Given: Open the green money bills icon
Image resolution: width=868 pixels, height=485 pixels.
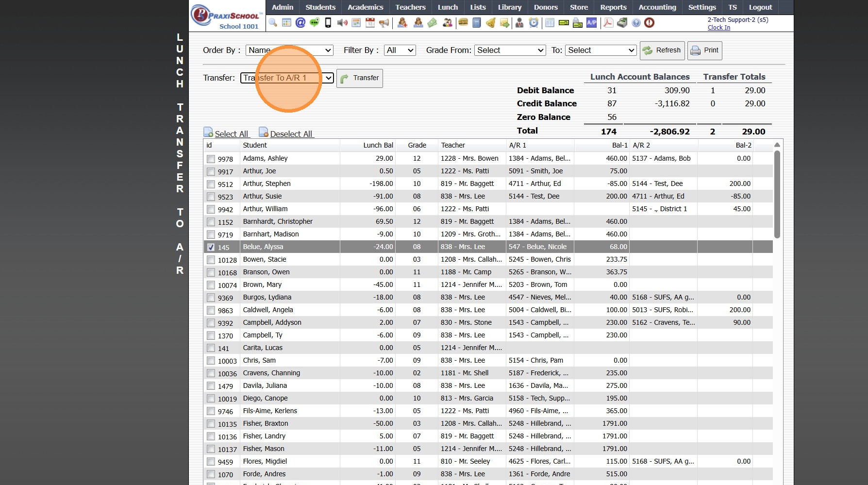Looking at the screenshot, I should pyautogui.click(x=432, y=23).
